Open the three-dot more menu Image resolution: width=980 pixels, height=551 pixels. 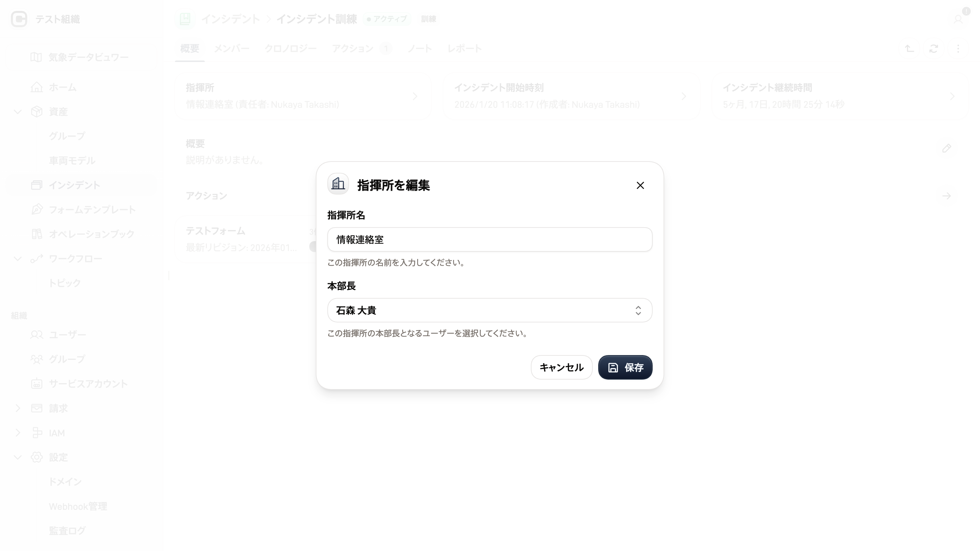click(x=958, y=48)
